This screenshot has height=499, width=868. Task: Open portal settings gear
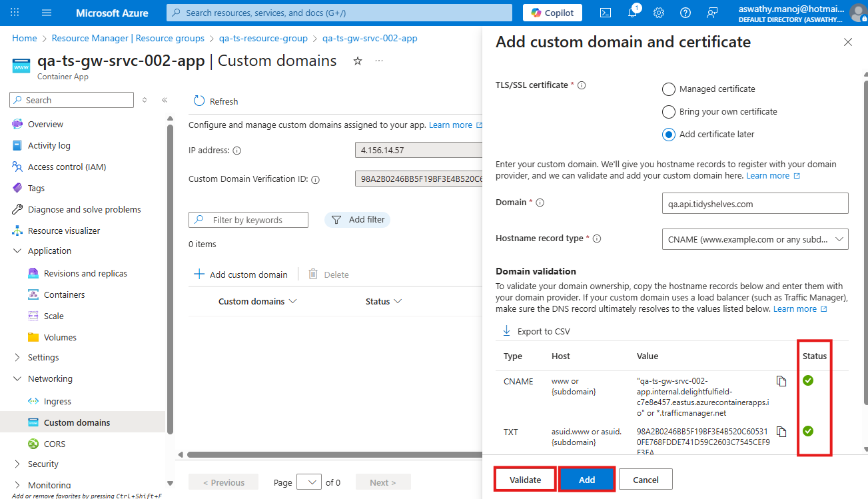pos(659,13)
